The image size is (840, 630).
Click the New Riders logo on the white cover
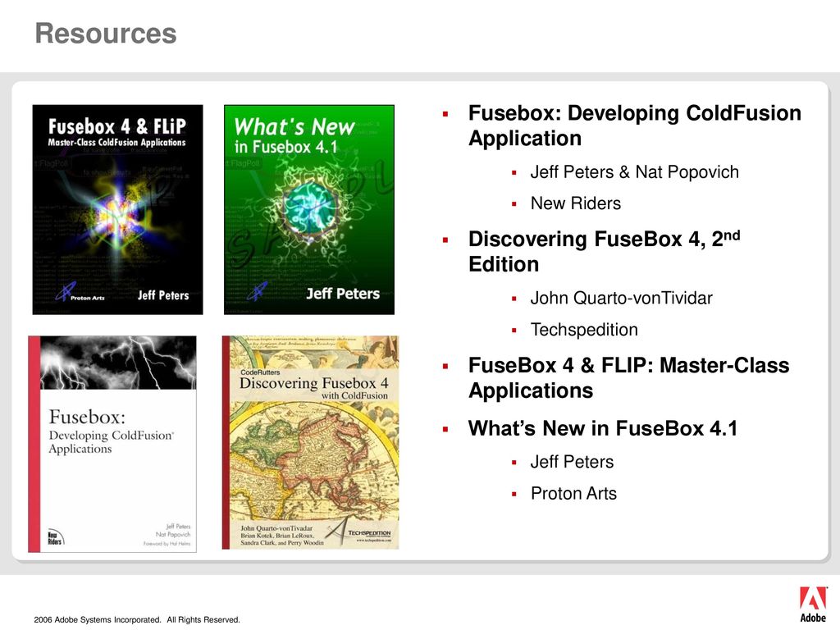point(55,537)
